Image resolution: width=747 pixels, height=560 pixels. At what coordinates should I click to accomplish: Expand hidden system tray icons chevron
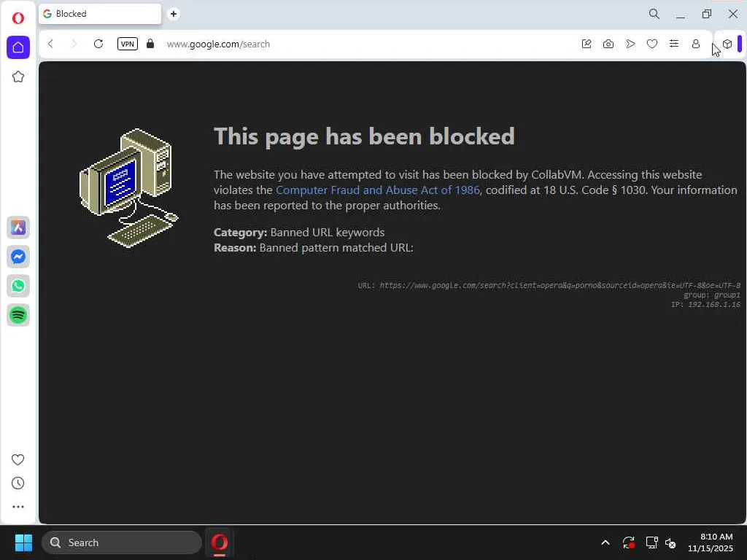pyautogui.click(x=605, y=542)
